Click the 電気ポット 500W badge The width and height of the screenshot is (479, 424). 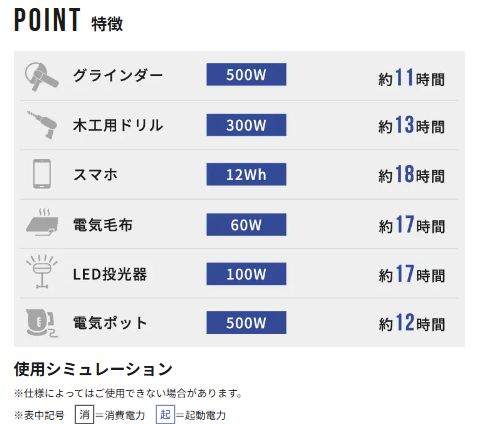click(246, 323)
